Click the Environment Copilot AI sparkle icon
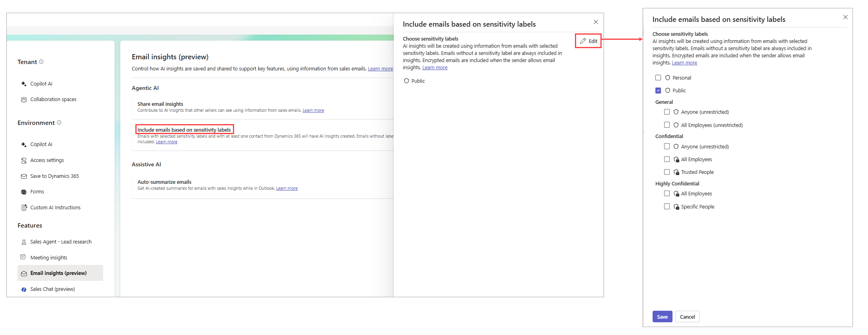The height and width of the screenshot is (335, 868). click(24, 144)
